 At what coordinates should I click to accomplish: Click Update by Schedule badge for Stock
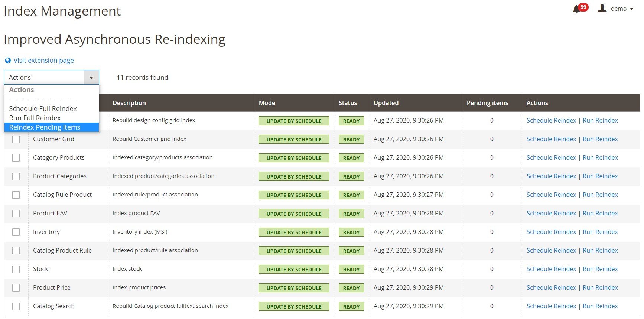click(294, 270)
